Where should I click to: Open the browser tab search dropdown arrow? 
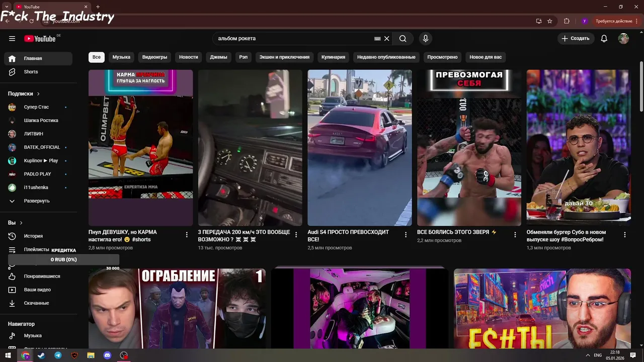[7, 7]
